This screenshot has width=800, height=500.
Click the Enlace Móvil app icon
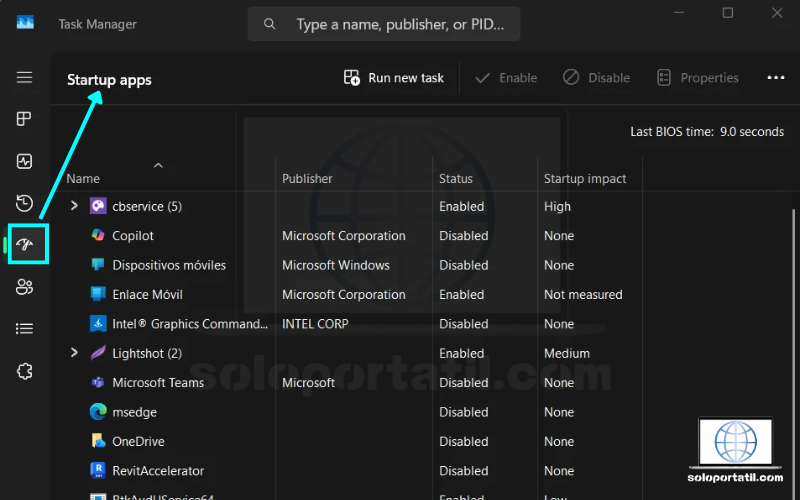[x=98, y=294]
